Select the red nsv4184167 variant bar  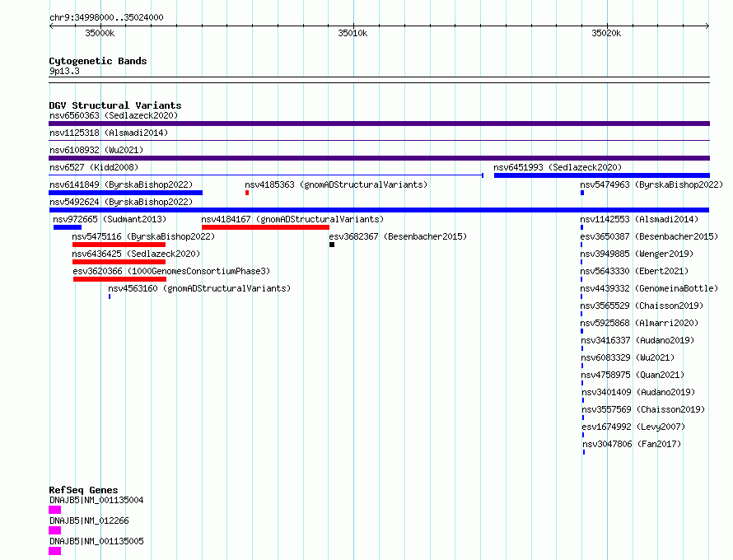(x=265, y=227)
